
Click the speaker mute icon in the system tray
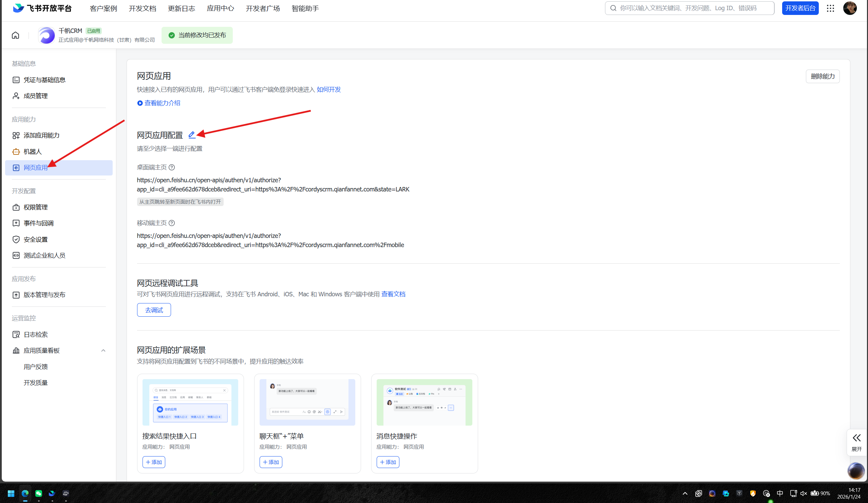coord(804,493)
